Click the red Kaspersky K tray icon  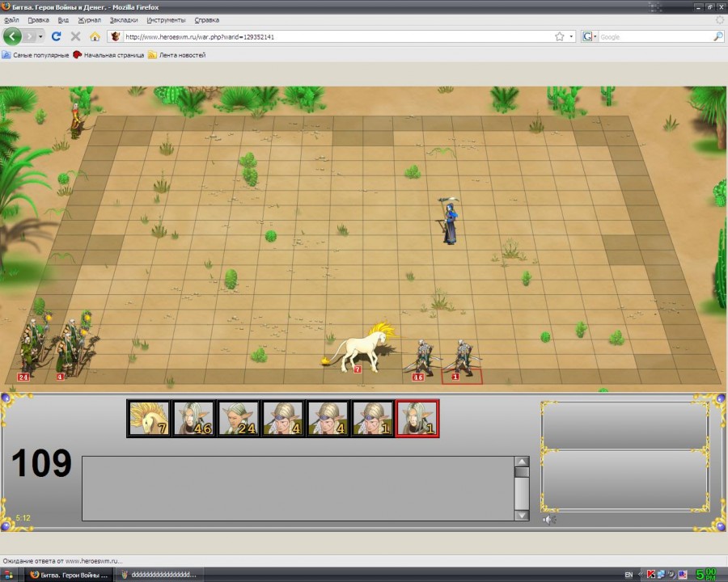[651, 575]
